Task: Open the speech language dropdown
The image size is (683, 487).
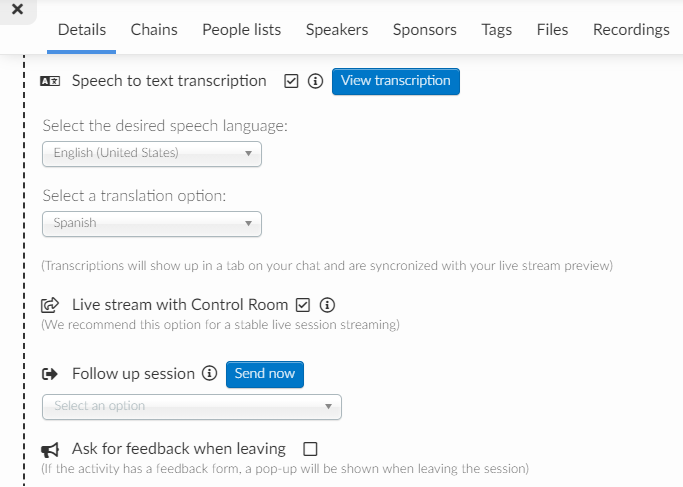Action: pos(152,154)
